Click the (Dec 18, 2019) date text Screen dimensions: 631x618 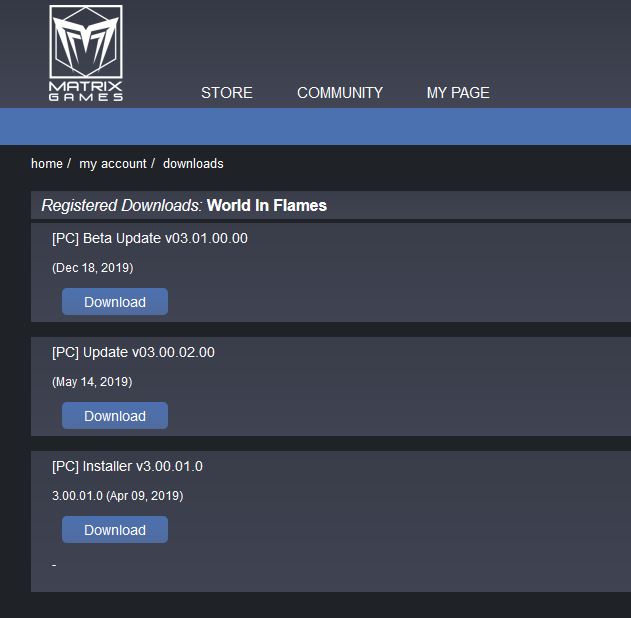pos(93,268)
